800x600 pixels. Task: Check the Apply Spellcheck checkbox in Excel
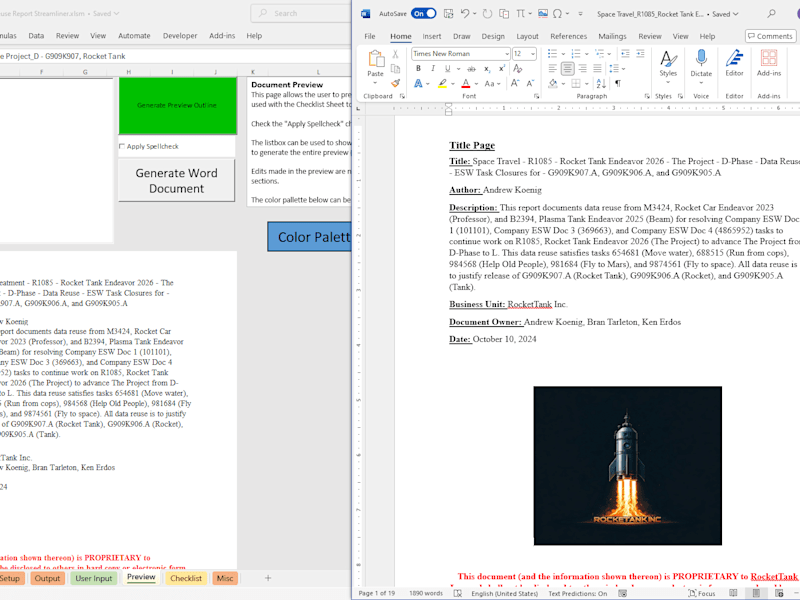pos(122,146)
